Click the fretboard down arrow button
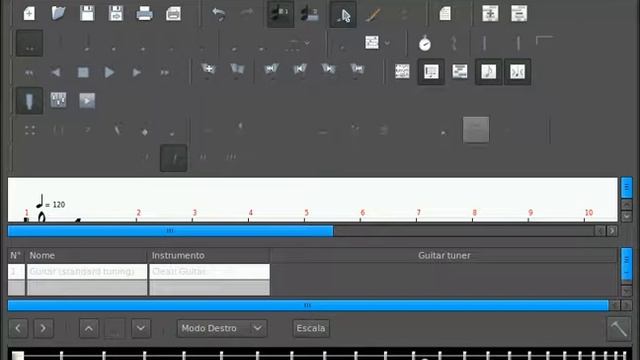Image resolution: width=640 pixels, height=360 pixels. tap(141, 328)
